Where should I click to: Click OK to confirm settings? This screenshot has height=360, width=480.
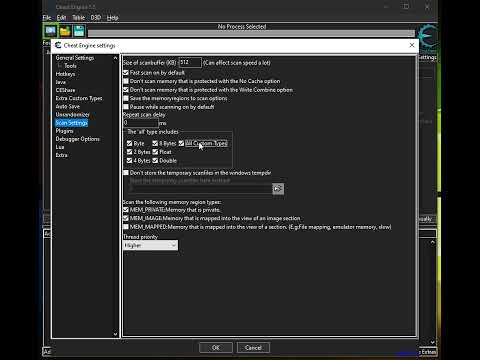pyautogui.click(x=216, y=348)
